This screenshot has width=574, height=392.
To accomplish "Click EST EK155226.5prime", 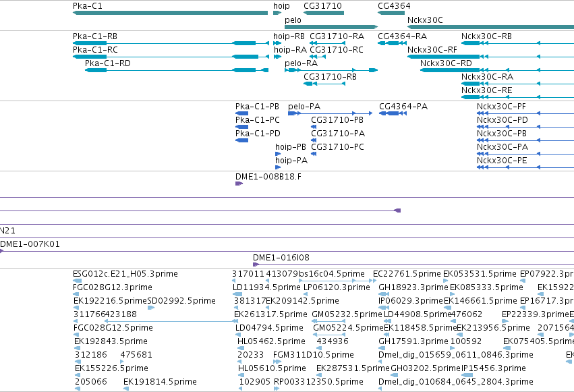I will click(x=112, y=368).
